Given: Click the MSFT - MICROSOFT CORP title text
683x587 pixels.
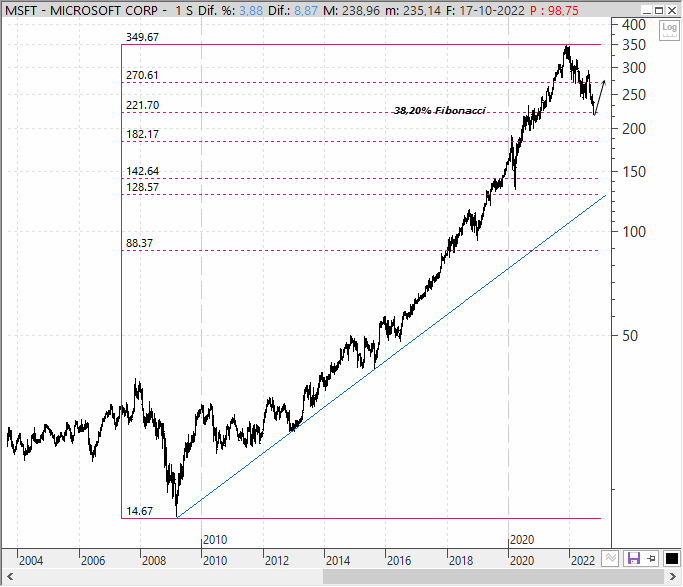Looking at the screenshot, I should pyautogui.click(x=81, y=10).
